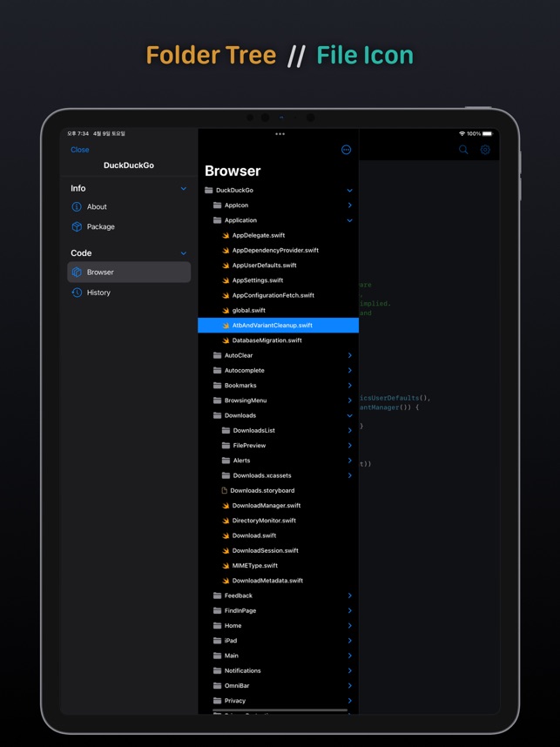Click the AutoClear folder icon
The width and height of the screenshot is (560, 747).
218,355
